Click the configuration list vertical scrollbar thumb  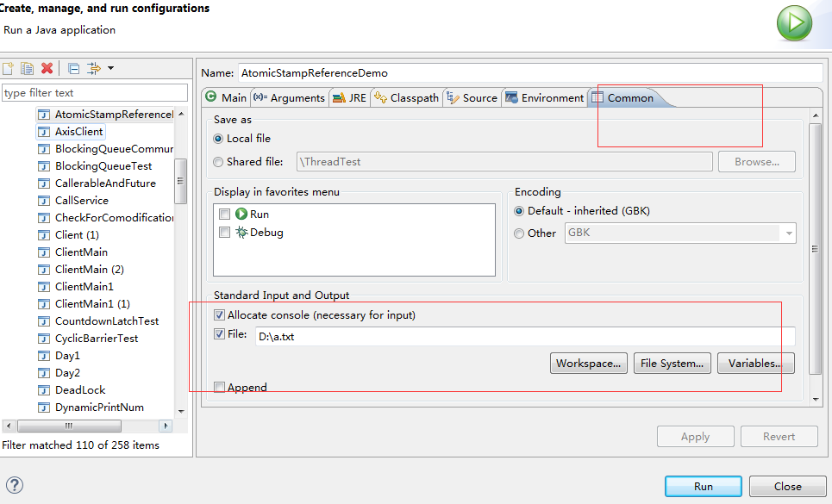tap(180, 181)
